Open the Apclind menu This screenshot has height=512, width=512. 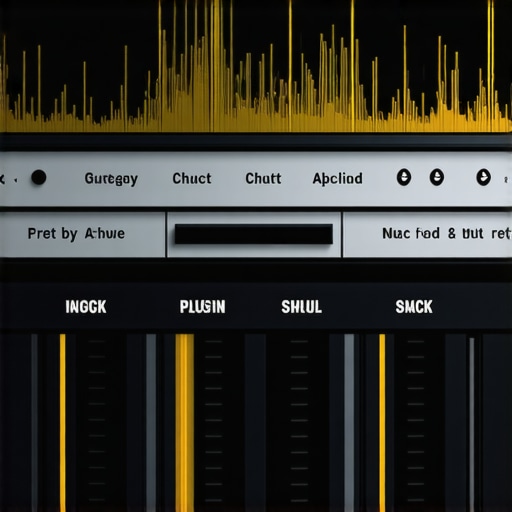[337, 179]
